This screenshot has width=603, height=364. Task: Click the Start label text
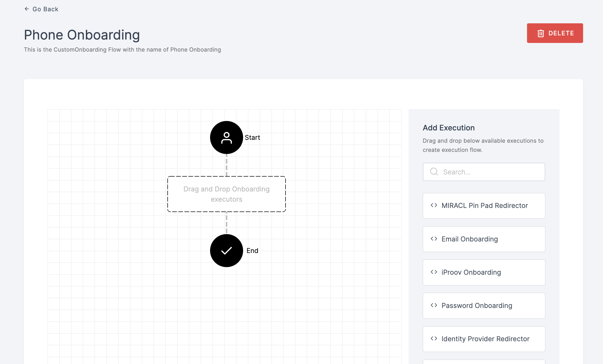coord(253,137)
